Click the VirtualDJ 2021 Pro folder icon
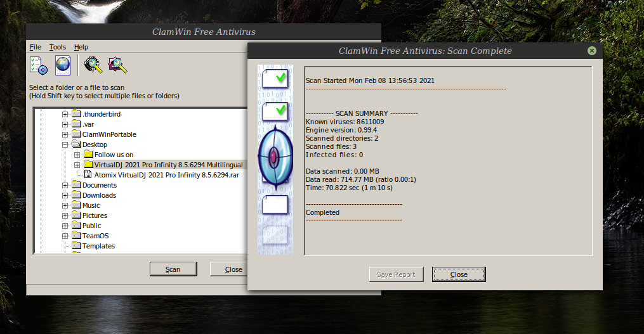The image size is (644, 334). click(x=89, y=165)
